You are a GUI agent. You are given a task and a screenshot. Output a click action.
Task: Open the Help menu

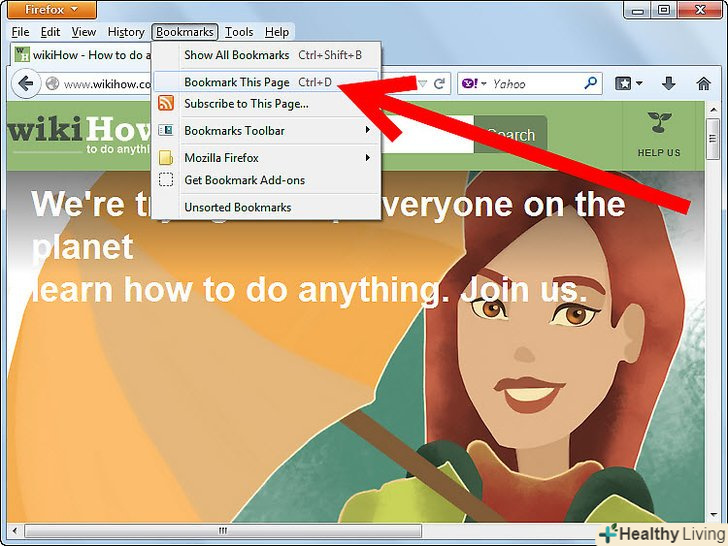tap(277, 32)
